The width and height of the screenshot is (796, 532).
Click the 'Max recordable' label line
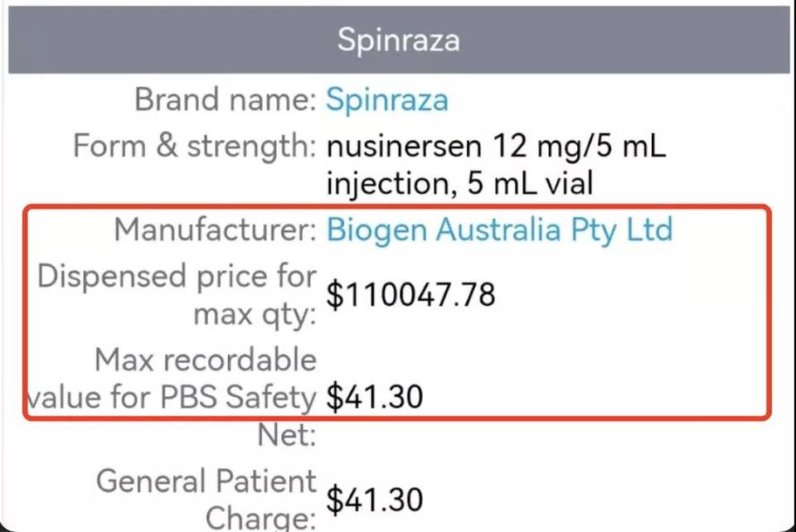pos(206,360)
